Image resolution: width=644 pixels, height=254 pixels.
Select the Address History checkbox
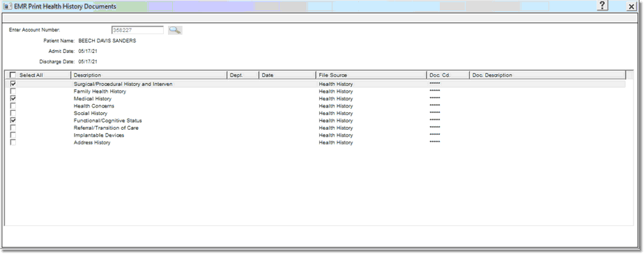coord(13,142)
